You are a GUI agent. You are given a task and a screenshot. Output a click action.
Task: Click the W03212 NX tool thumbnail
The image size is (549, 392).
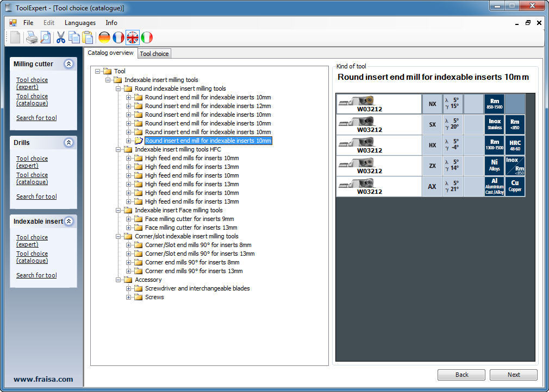pos(379,103)
